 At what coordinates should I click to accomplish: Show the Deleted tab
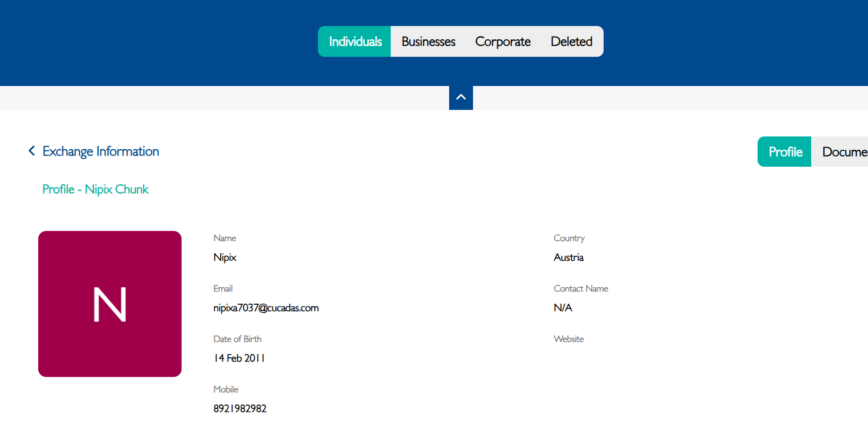point(571,41)
